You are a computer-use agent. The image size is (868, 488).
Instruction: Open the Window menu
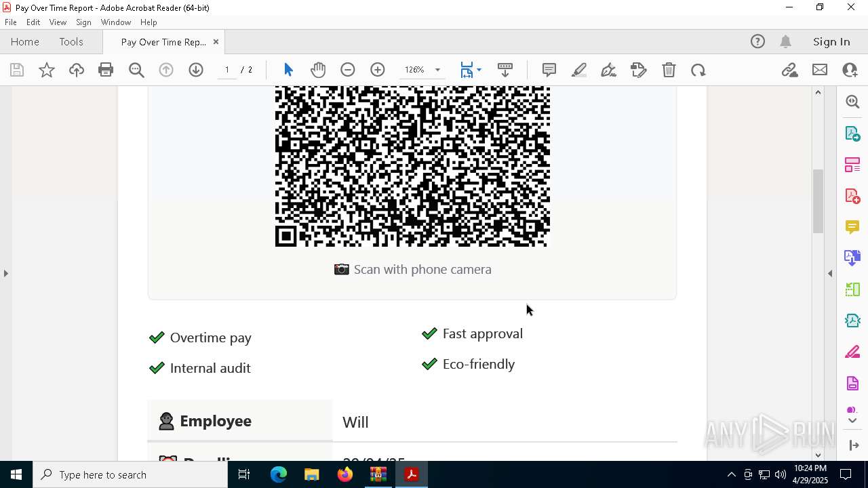116,22
